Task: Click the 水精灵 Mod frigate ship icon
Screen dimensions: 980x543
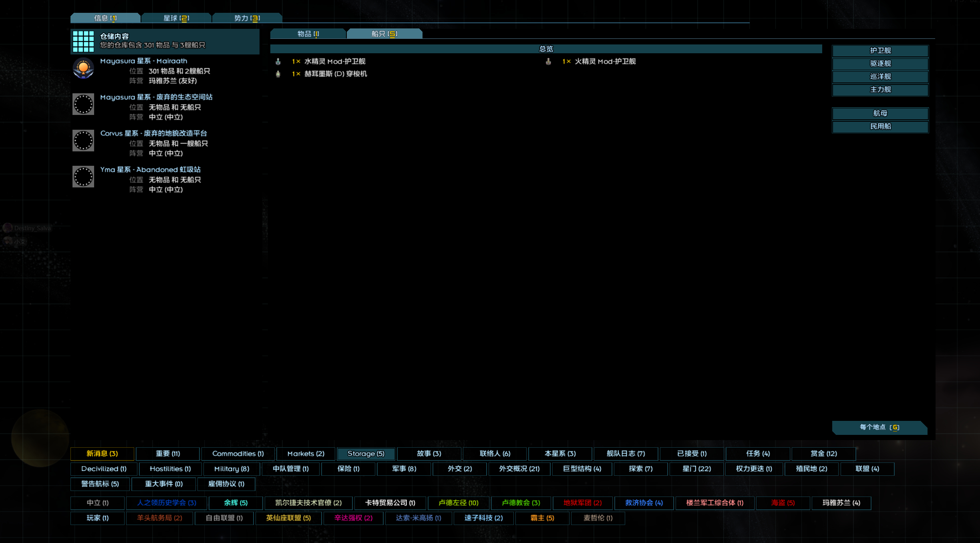Action: click(x=278, y=62)
